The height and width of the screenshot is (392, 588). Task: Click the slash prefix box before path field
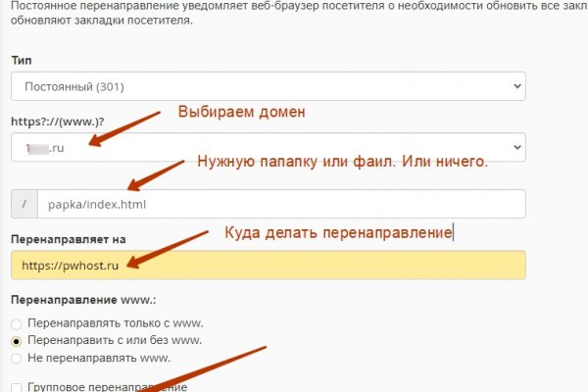24,204
